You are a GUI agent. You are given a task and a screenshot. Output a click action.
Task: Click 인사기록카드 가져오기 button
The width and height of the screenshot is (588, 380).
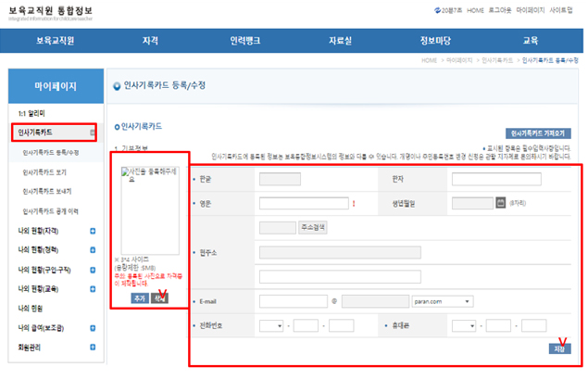pyautogui.click(x=538, y=133)
